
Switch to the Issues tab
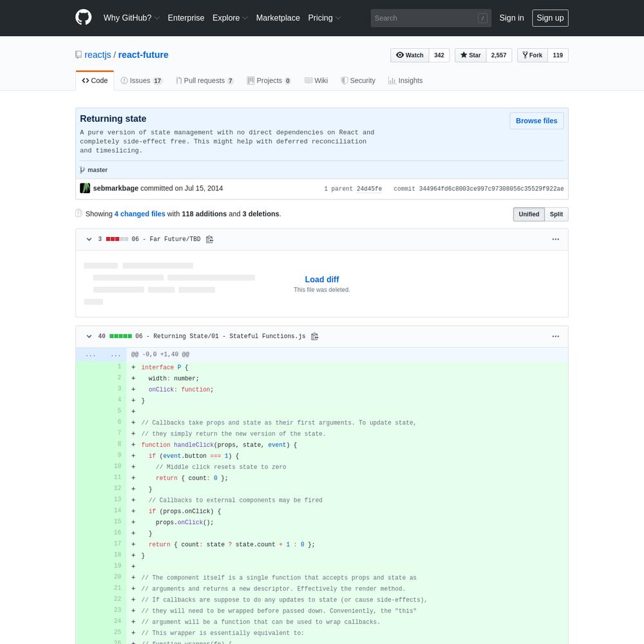pyautogui.click(x=141, y=80)
